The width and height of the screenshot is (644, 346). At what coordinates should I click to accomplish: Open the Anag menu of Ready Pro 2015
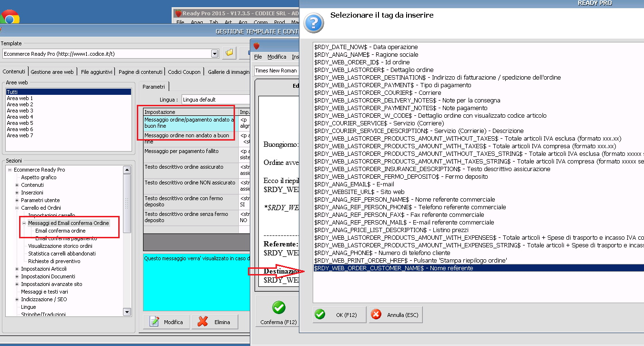point(197,22)
